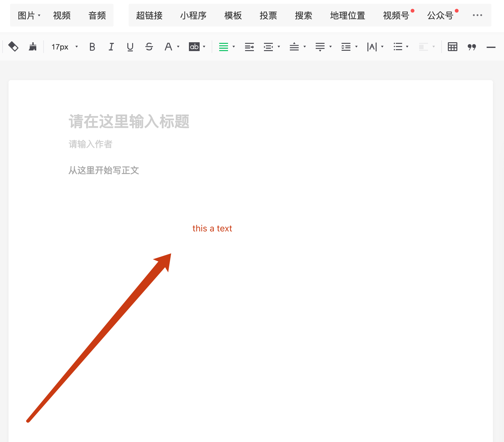The width and height of the screenshot is (504, 442).
Task: Toggle strikethrough formatting
Action: 149,47
